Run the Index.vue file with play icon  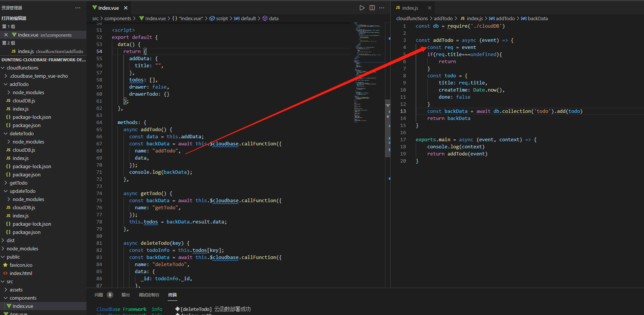(x=362, y=8)
